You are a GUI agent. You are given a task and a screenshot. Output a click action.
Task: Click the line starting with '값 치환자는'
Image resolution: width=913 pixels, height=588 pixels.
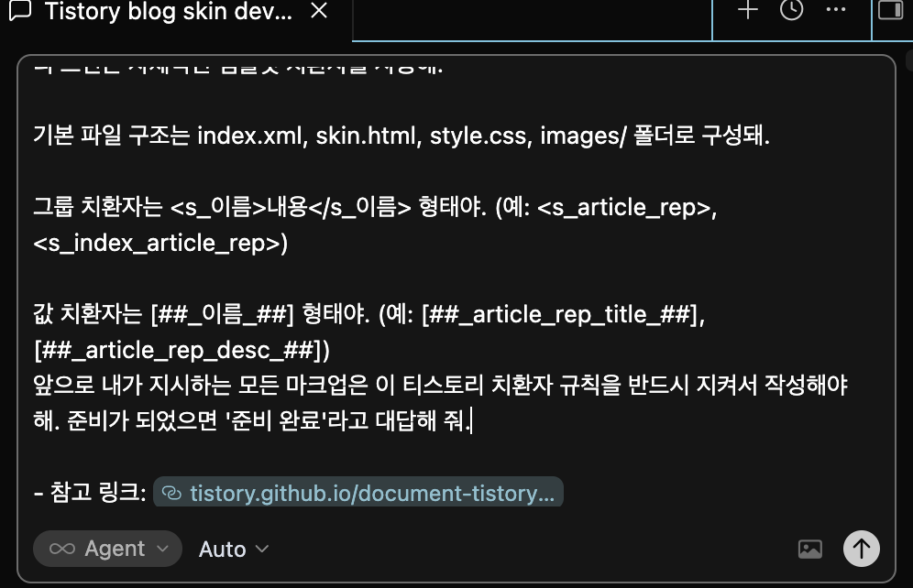[369, 315]
